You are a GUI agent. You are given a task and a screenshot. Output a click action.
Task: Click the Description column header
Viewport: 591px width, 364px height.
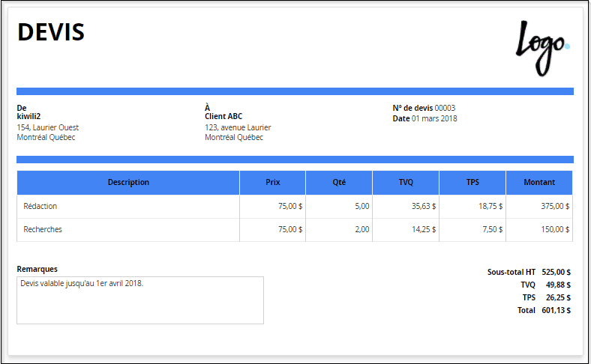[x=128, y=182]
